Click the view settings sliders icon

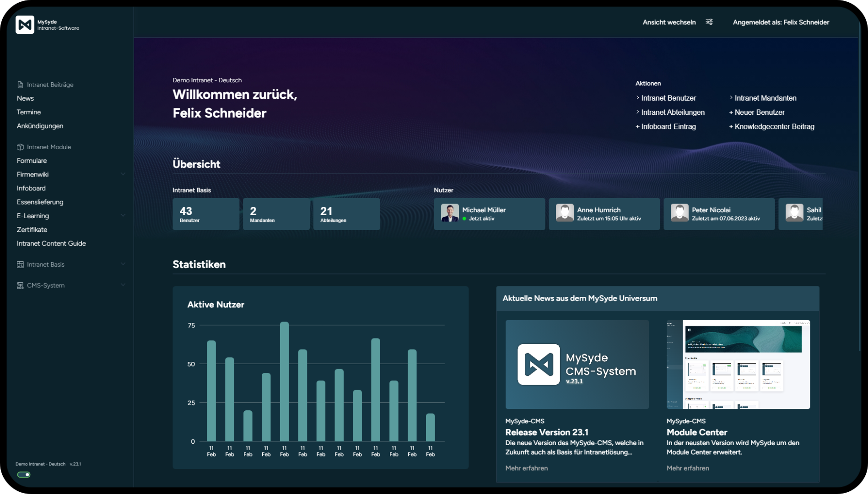pos(709,22)
